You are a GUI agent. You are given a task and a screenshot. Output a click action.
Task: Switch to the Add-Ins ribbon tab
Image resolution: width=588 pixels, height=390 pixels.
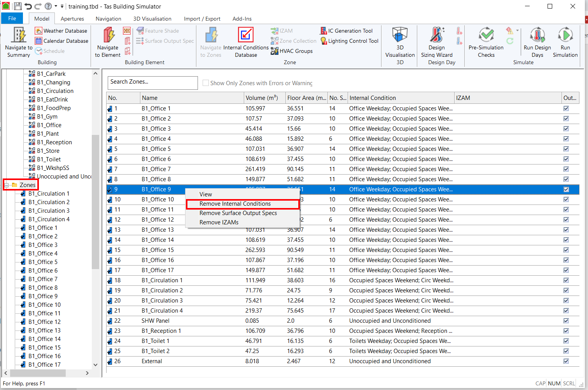[x=242, y=19]
